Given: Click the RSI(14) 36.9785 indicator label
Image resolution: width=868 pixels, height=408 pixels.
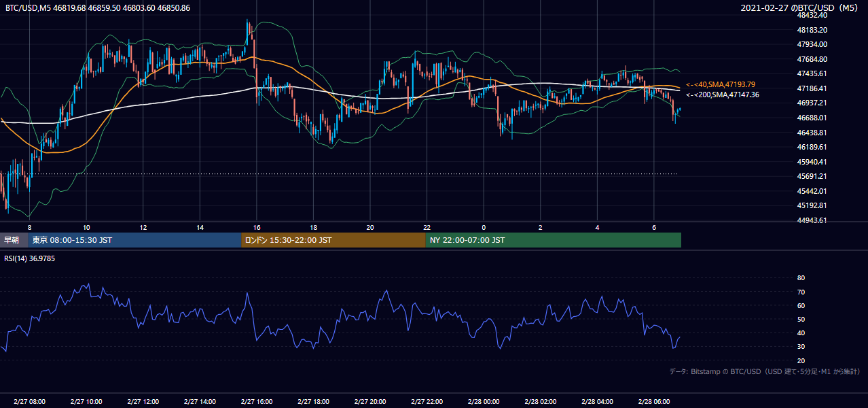Looking at the screenshot, I should tap(29, 258).
